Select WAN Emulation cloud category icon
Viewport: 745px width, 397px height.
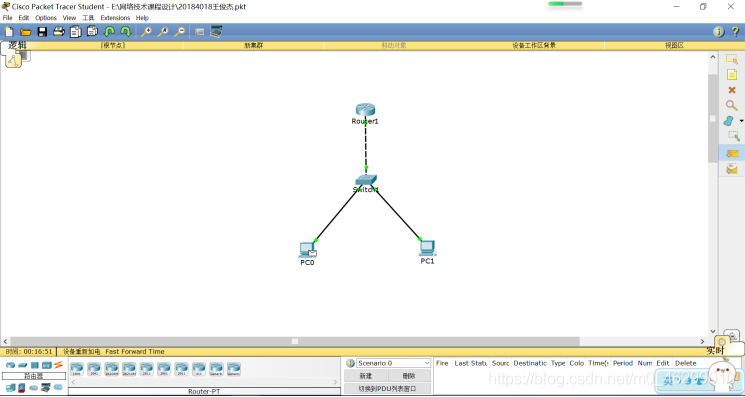tap(33, 388)
